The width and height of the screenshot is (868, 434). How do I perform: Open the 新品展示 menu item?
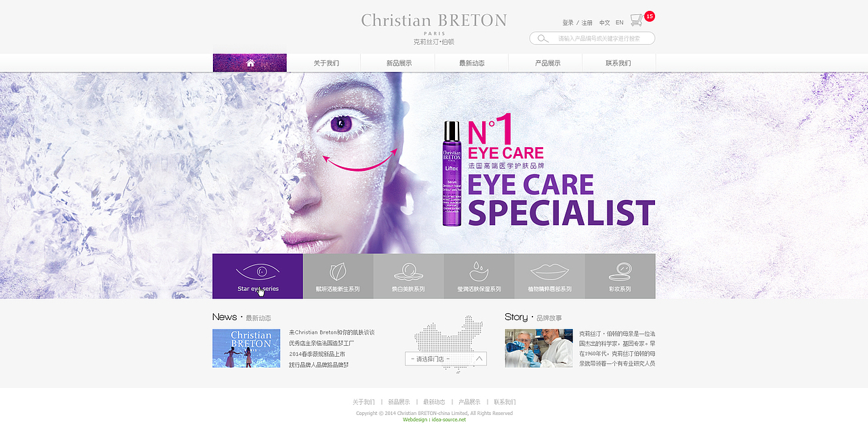click(399, 63)
